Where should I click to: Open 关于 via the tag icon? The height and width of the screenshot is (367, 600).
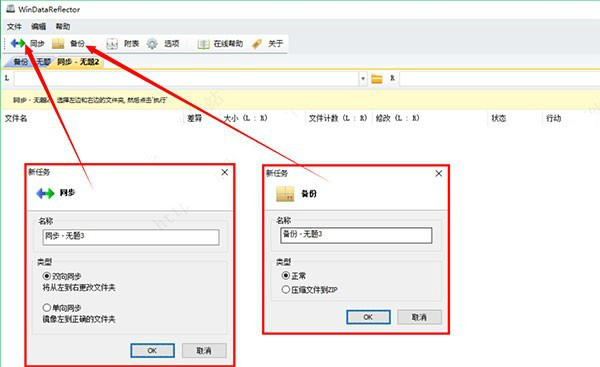[257, 44]
